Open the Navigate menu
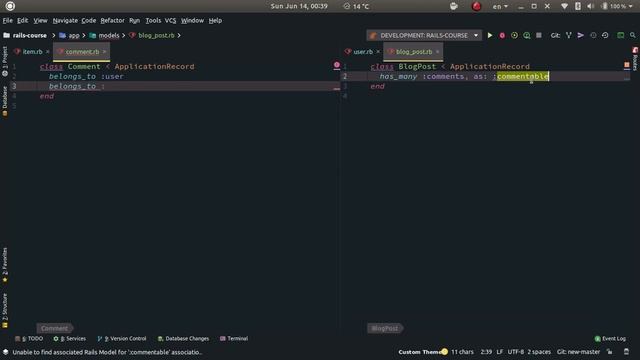 click(65, 20)
